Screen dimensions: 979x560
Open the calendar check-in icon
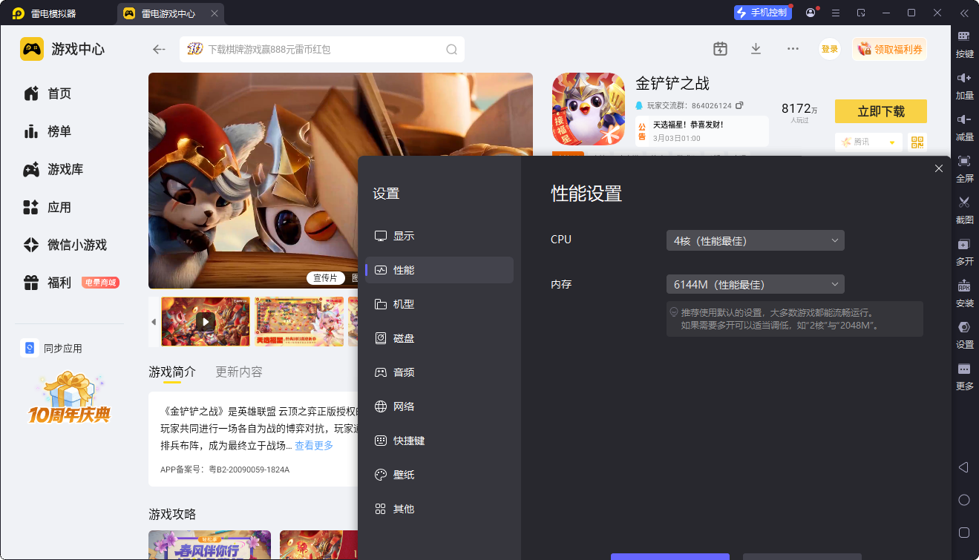pos(720,49)
